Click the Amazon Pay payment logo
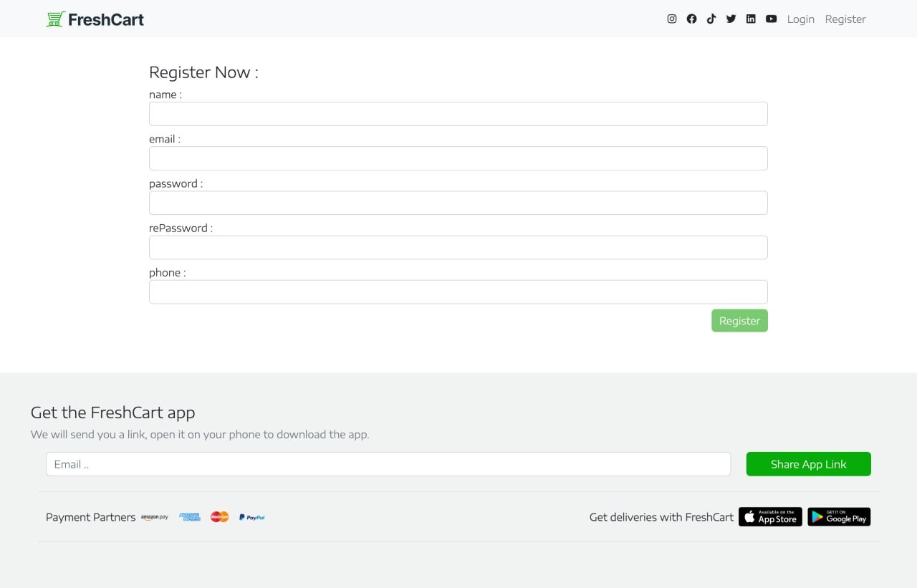Image resolution: width=917 pixels, height=588 pixels. coord(155,517)
